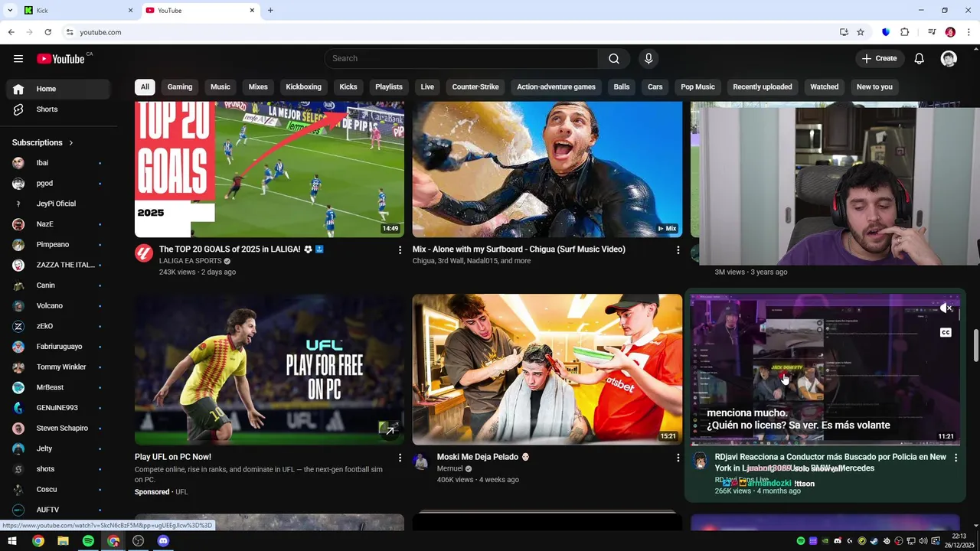Play the Moski haircut video thumbnail

tap(547, 370)
